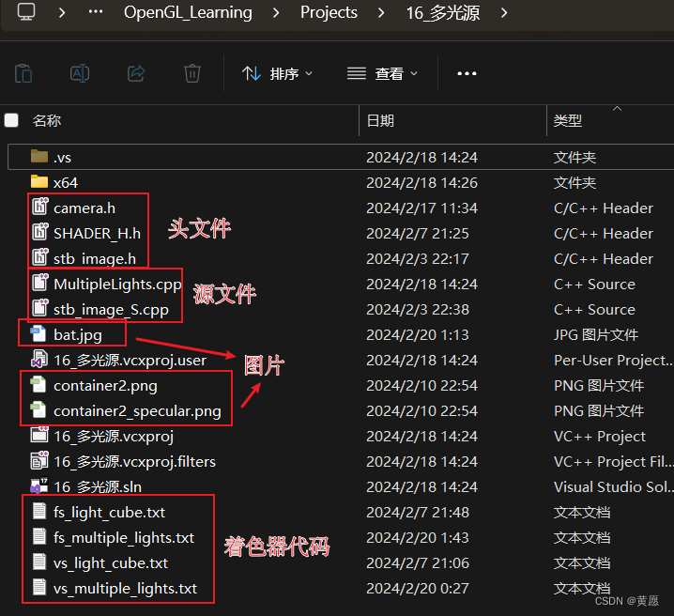Open the hidden path ellipsis in address bar
This screenshot has height=616, width=674.
point(96,12)
